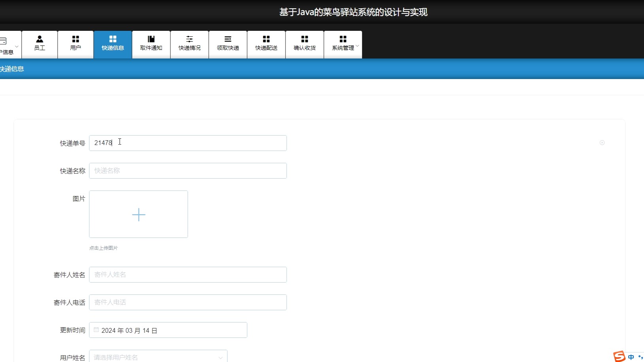Click the 用户姓名 dropdown arrow
644x362 pixels.
220,358
